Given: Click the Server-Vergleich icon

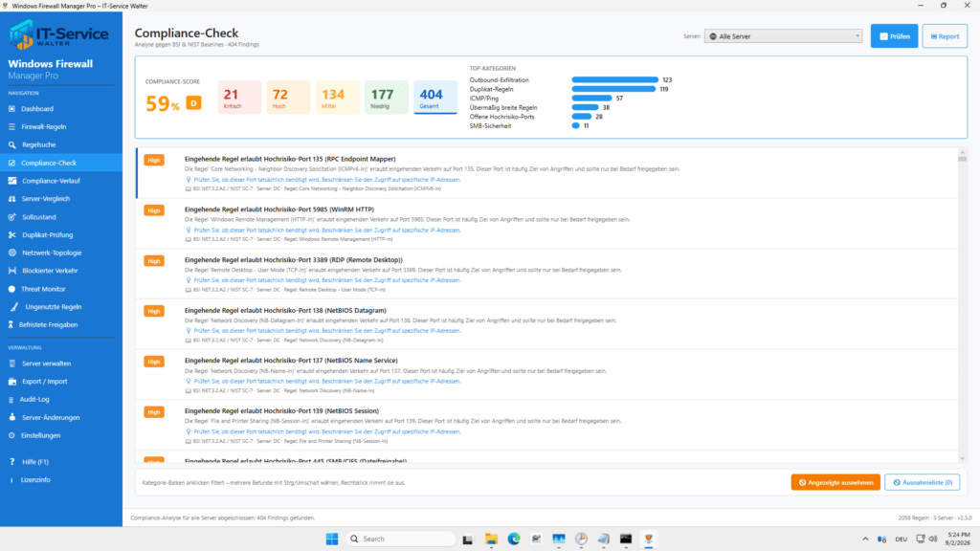Looking at the screenshot, I should point(11,199).
